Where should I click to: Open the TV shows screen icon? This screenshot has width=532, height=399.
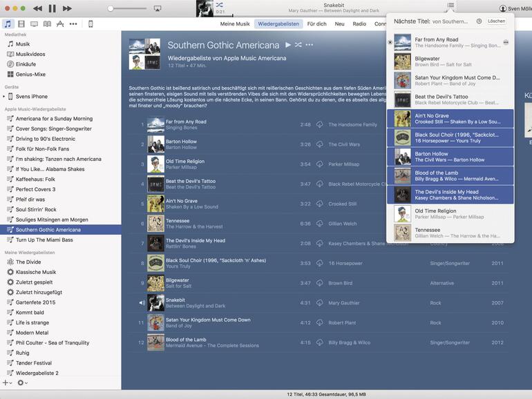[34, 24]
